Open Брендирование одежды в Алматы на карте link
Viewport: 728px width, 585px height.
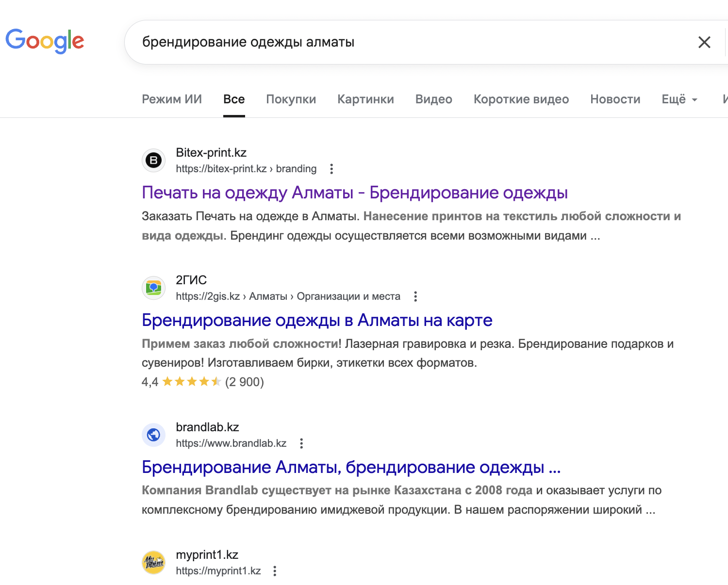(317, 320)
